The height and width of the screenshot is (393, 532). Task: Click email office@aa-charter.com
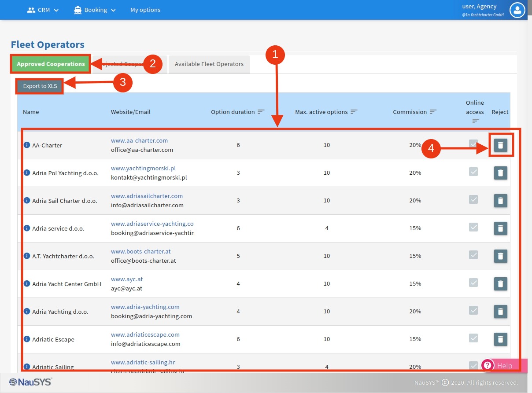[142, 150]
